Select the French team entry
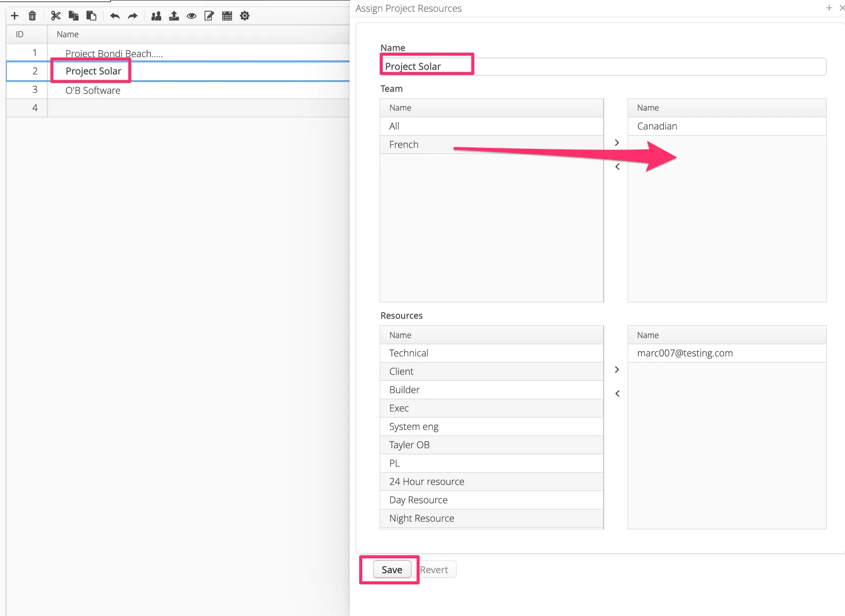The image size is (845, 616). (x=492, y=145)
